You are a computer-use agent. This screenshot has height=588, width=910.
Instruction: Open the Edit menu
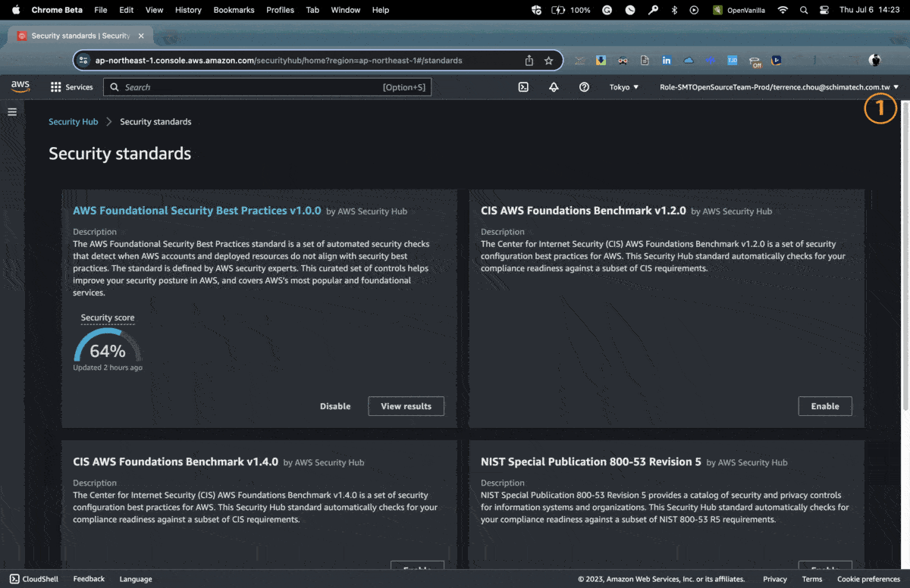coord(127,10)
